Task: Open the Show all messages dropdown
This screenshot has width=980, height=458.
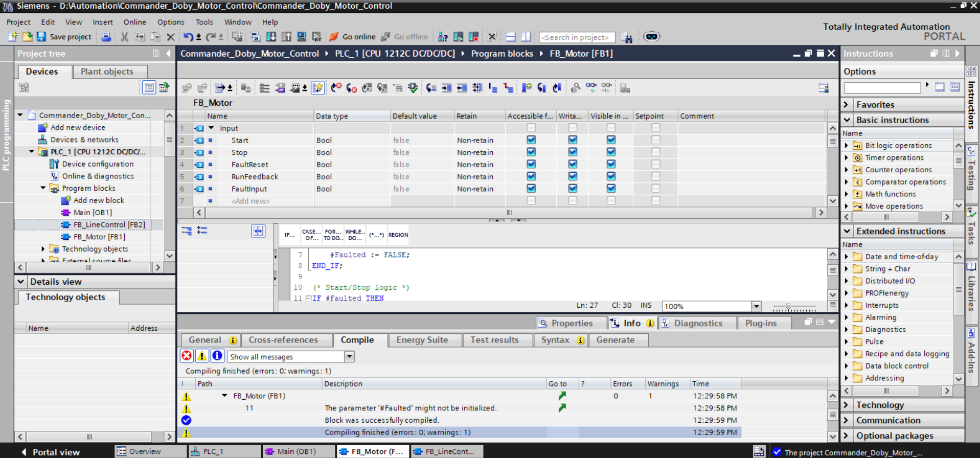Action: tap(349, 356)
